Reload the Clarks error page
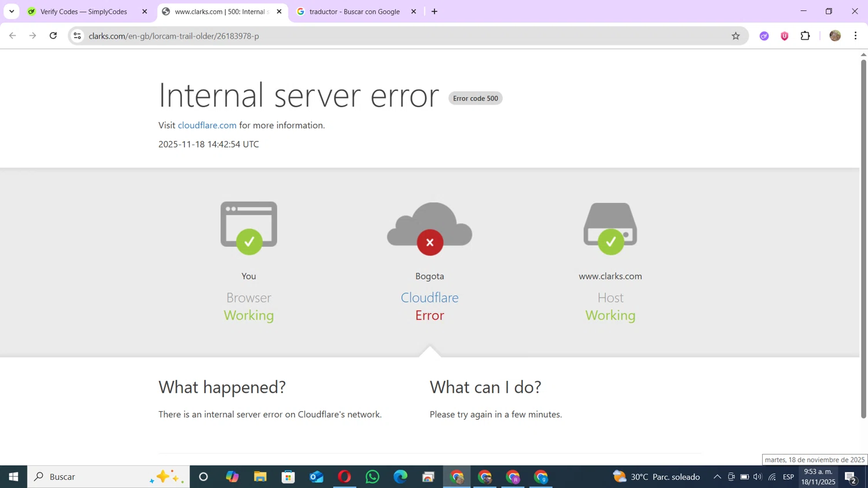The image size is (868, 488). [53, 36]
